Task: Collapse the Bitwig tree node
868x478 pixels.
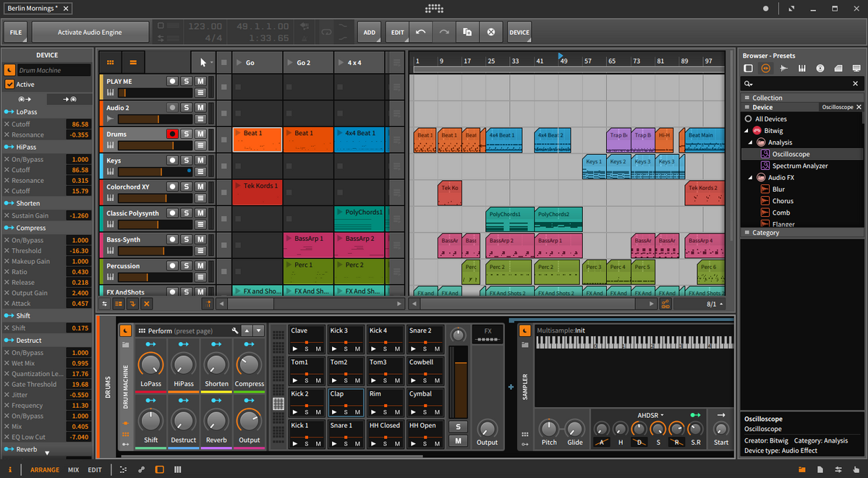Action: pos(746,130)
